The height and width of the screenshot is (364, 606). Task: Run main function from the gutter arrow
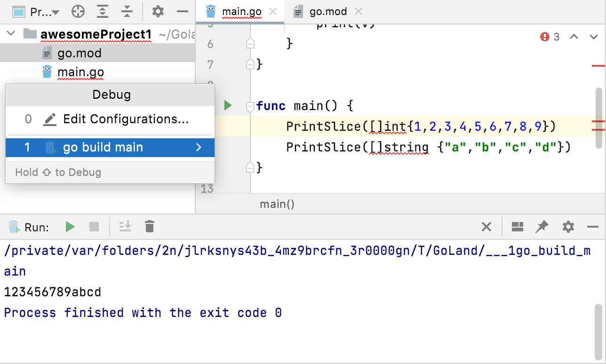(x=228, y=105)
